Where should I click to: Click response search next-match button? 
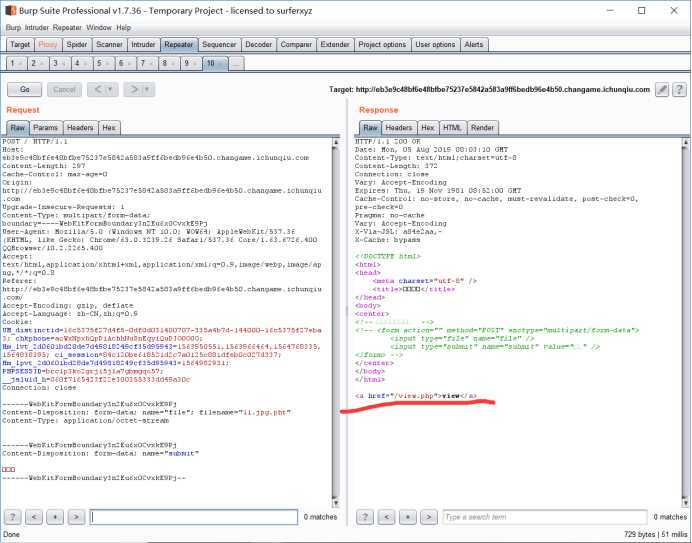(x=429, y=517)
